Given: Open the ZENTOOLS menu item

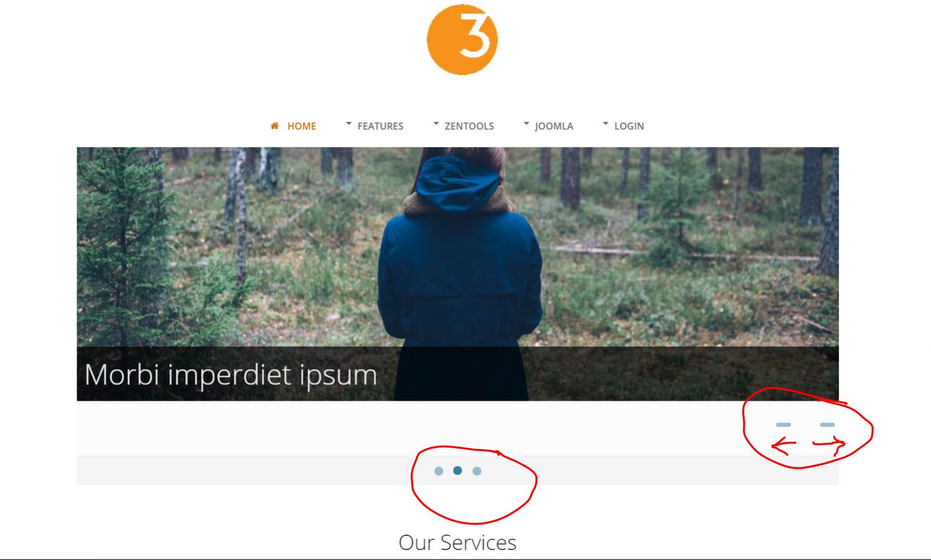Looking at the screenshot, I should click(469, 126).
